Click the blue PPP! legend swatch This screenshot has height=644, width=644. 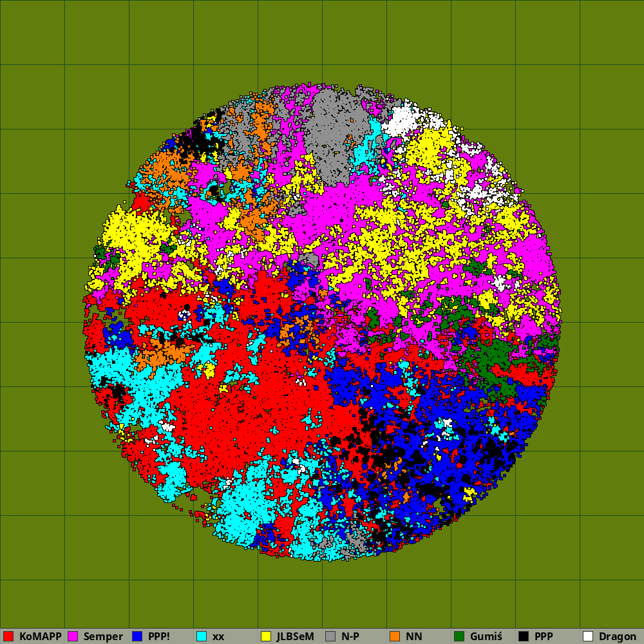[137, 636]
